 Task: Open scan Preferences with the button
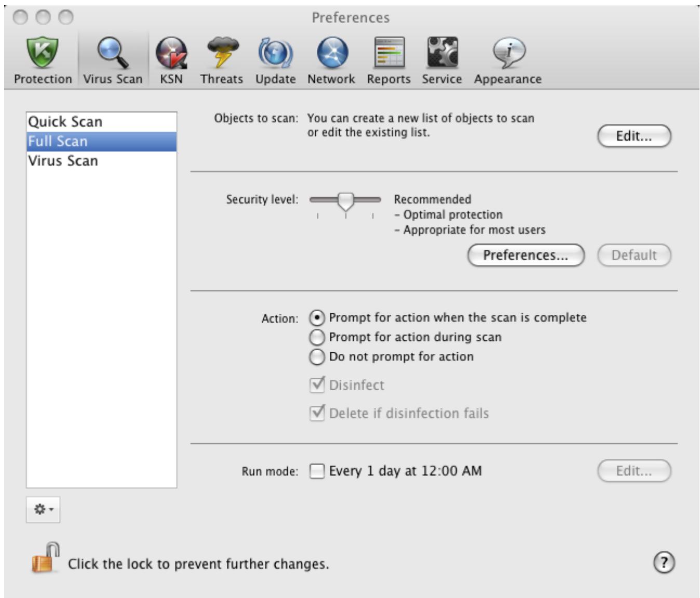[526, 254]
